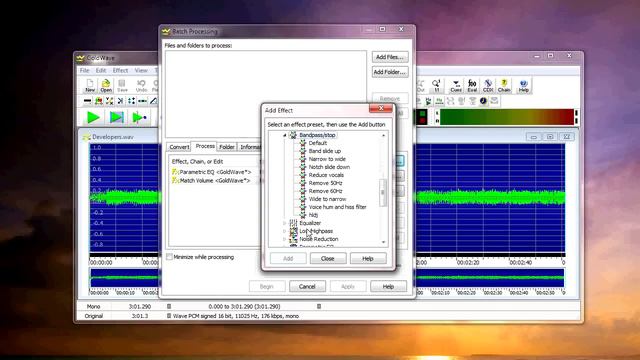Click the Bandpass/stop folder icon
Image resolution: width=640 pixels, height=360 pixels.
point(293,135)
